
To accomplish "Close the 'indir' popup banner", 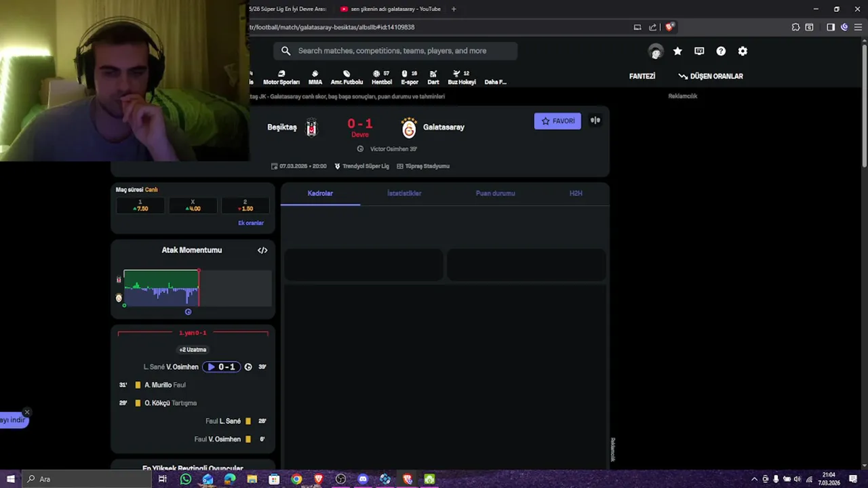I will coord(27,412).
